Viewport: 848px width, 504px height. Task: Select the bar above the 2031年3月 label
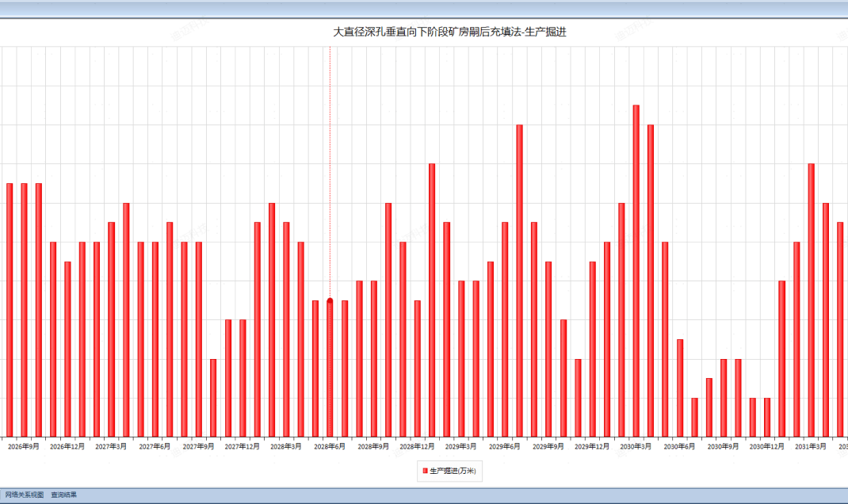[x=812, y=300]
